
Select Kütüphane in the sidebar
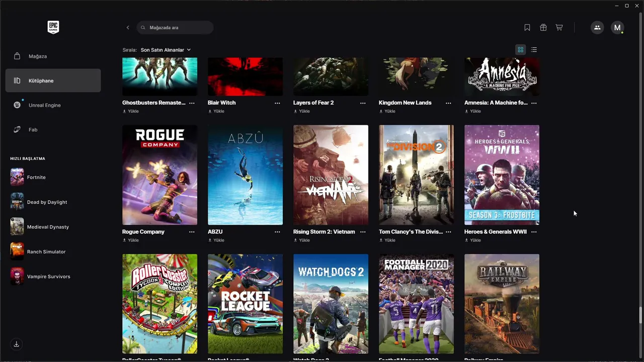coord(53,80)
